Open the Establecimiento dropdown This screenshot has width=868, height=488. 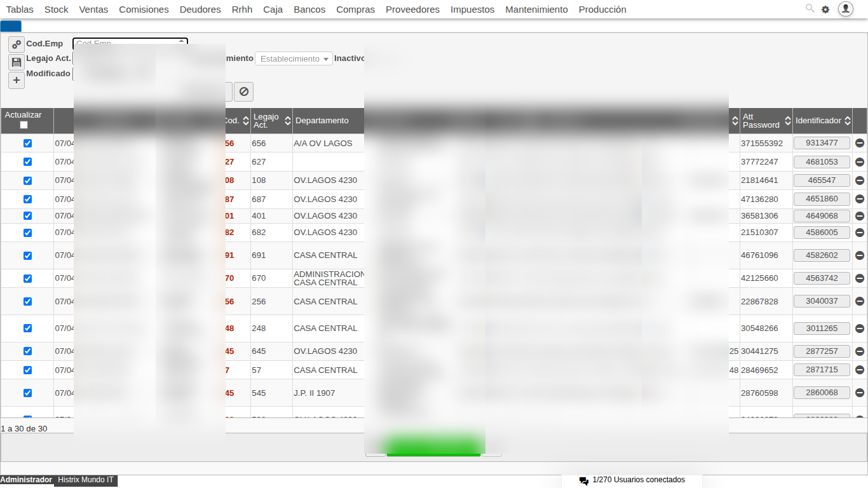[294, 58]
